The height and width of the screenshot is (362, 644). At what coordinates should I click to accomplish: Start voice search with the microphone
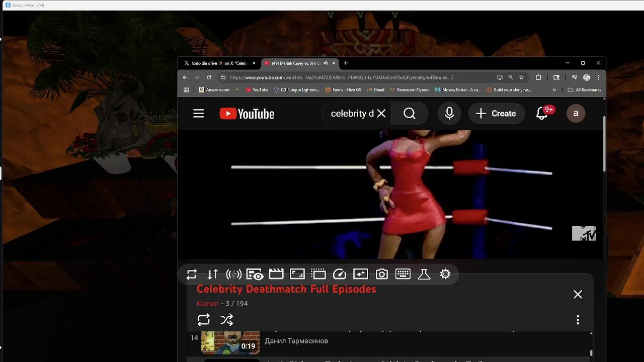pos(449,114)
